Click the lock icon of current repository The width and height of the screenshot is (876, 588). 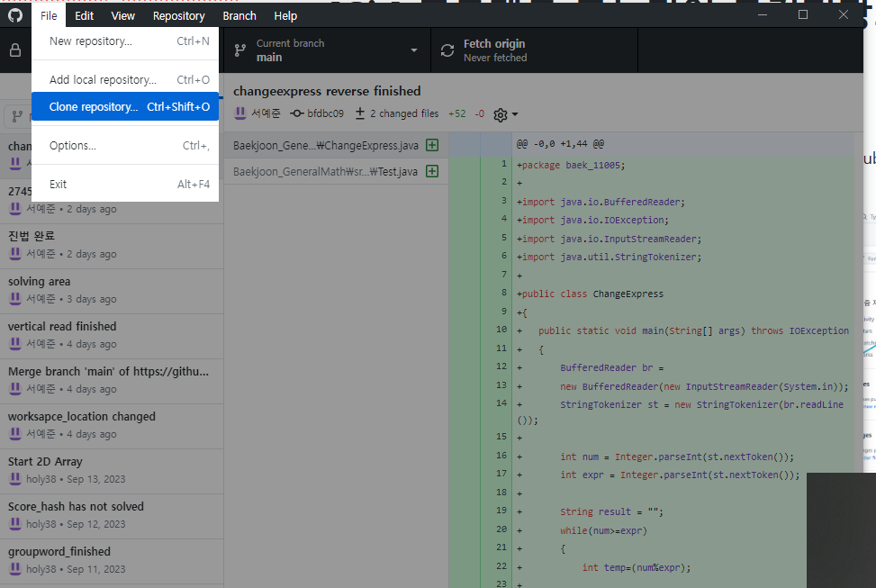point(15,50)
